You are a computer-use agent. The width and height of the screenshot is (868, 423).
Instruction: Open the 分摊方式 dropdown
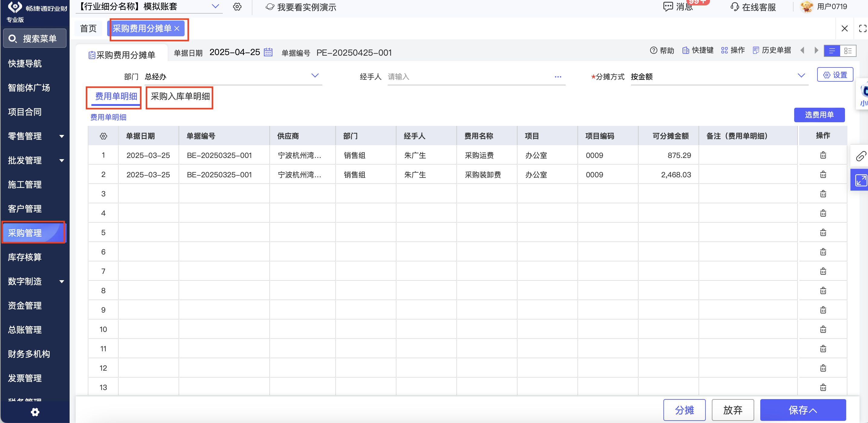[x=801, y=76]
